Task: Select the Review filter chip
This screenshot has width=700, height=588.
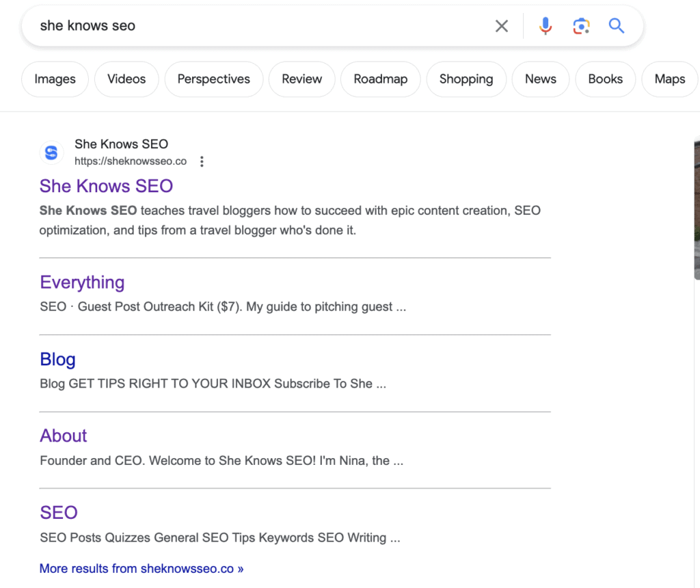Action: click(301, 79)
